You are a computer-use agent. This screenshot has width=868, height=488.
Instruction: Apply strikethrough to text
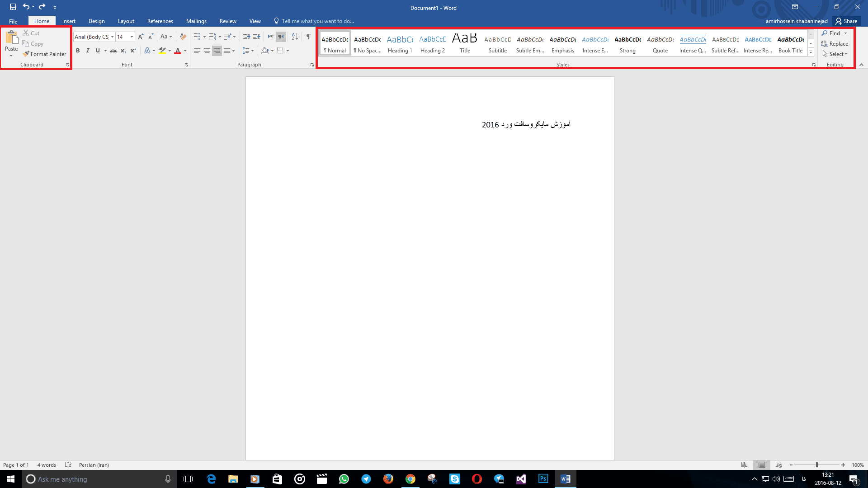tap(113, 51)
